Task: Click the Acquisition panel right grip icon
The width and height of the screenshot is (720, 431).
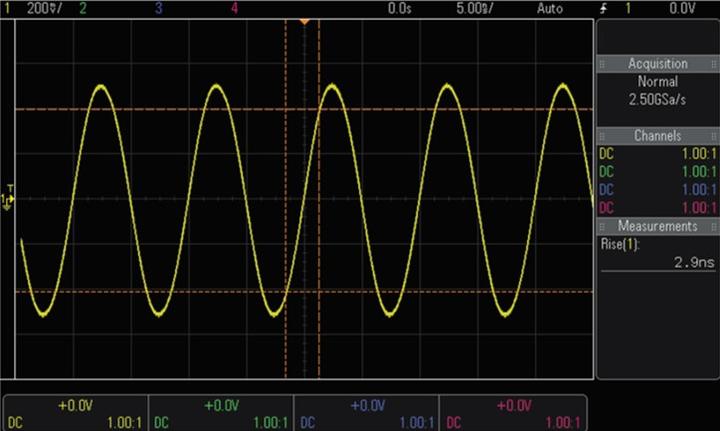Action: pyautogui.click(x=713, y=64)
